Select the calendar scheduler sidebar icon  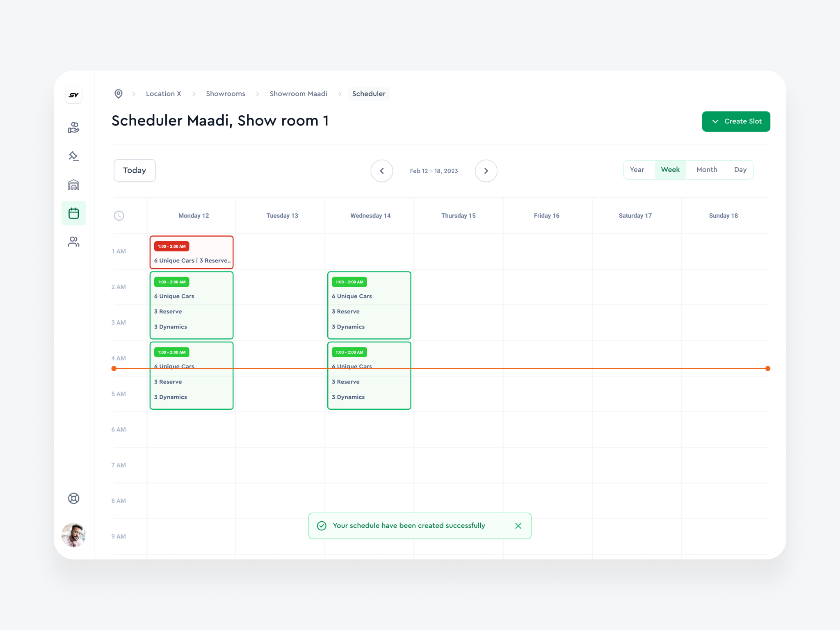click(74, 213)
